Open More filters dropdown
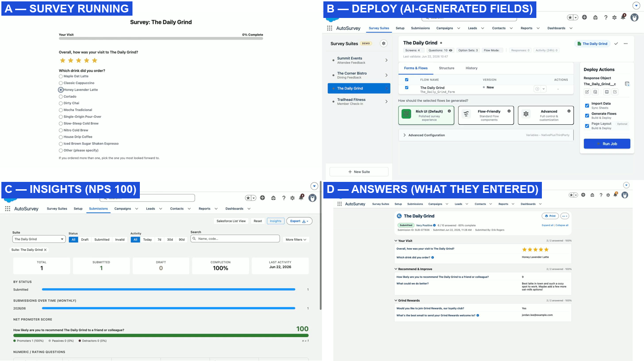Image resolution: width=644 pixels, height=361 pixels. (296, 239)
